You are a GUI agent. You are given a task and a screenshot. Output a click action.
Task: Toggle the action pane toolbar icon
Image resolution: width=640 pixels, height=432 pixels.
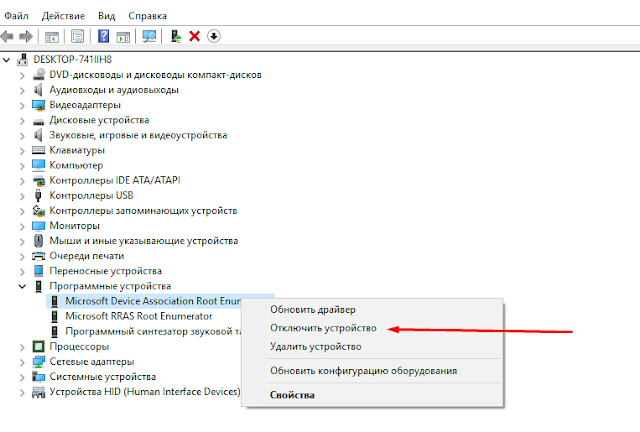tap(123, 37)
